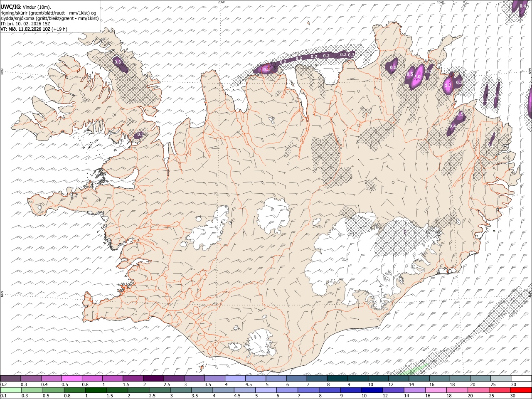Click the '0.1' label in lower legend row
This screenshot has height=399, width=532.
3,396
